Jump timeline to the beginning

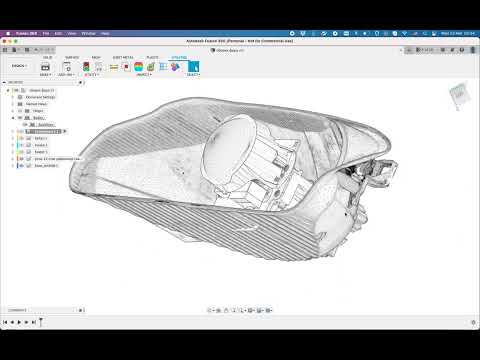[5, 322]
